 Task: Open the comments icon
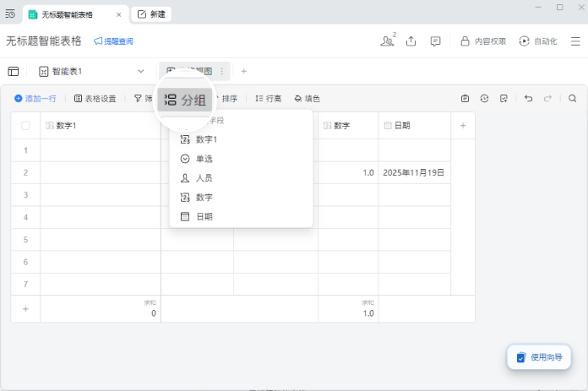coord(435,41)
